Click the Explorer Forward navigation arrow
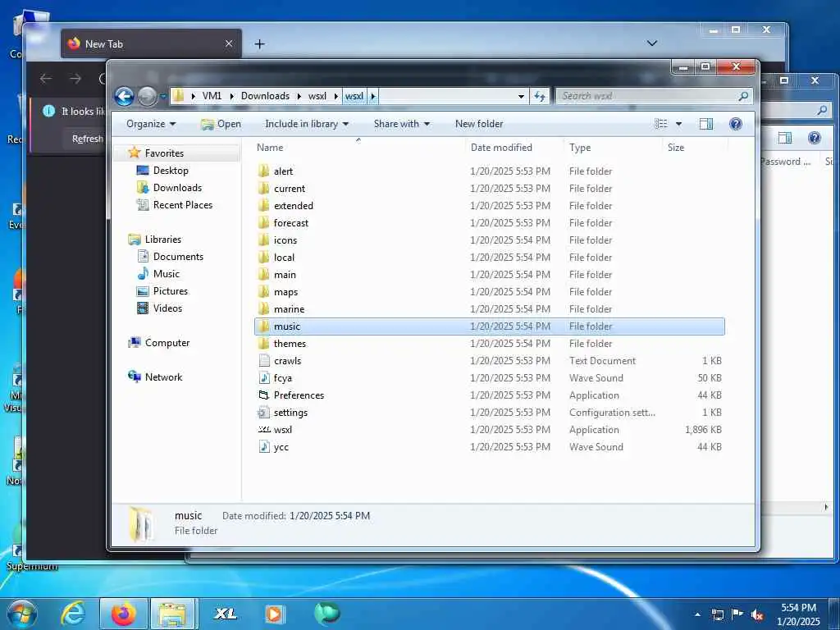 coord(147,97)
